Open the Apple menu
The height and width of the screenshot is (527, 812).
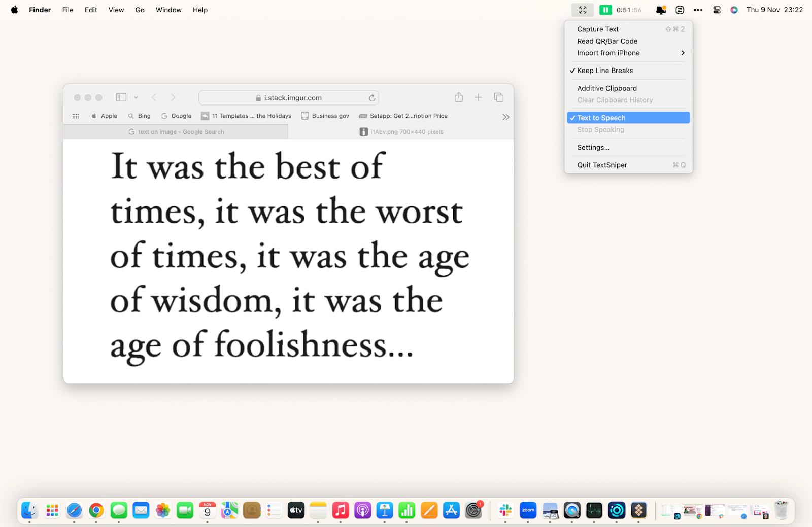[14, 10]
